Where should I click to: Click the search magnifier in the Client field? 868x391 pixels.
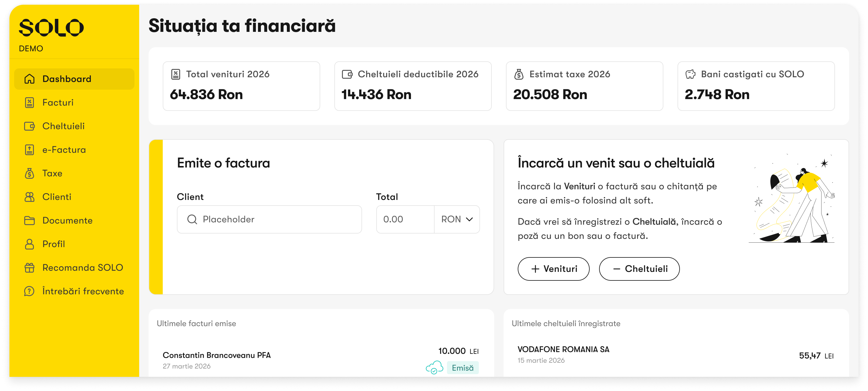pyautogui.click(x=193, y=219)
